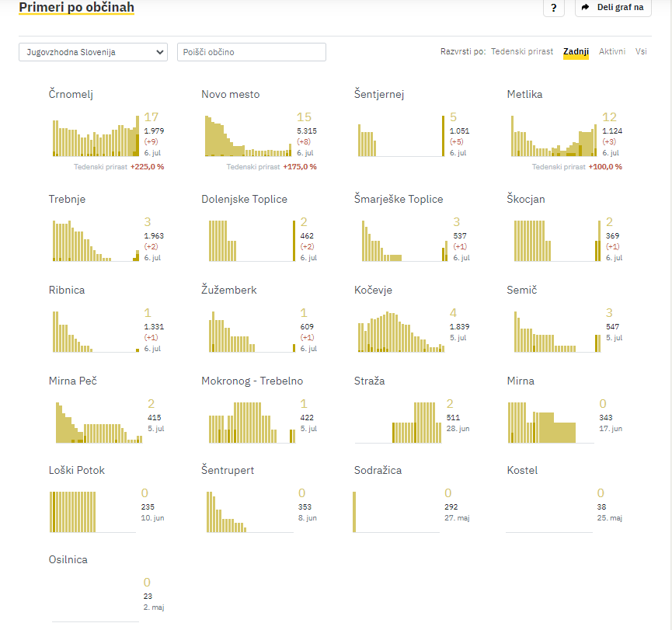Sort municipalities by Vsi
Image resolution: width=672 pixels, height=630 pixels.
pos(641,51)
